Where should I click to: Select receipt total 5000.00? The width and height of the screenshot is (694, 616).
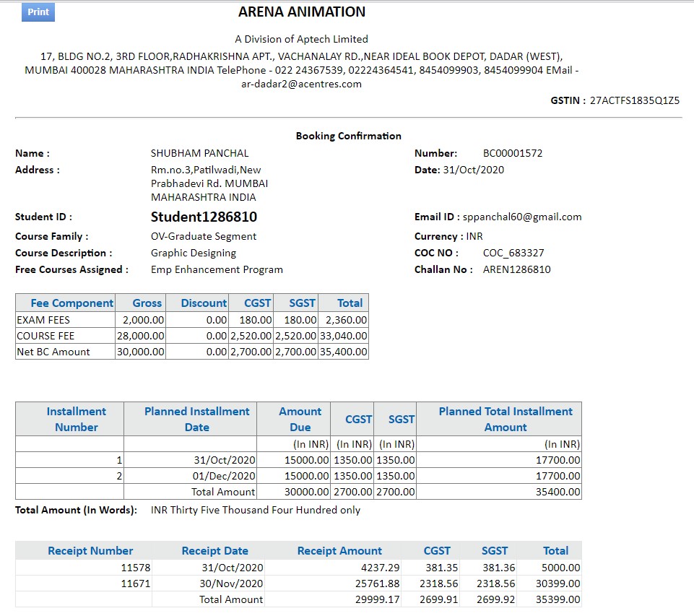561,568
